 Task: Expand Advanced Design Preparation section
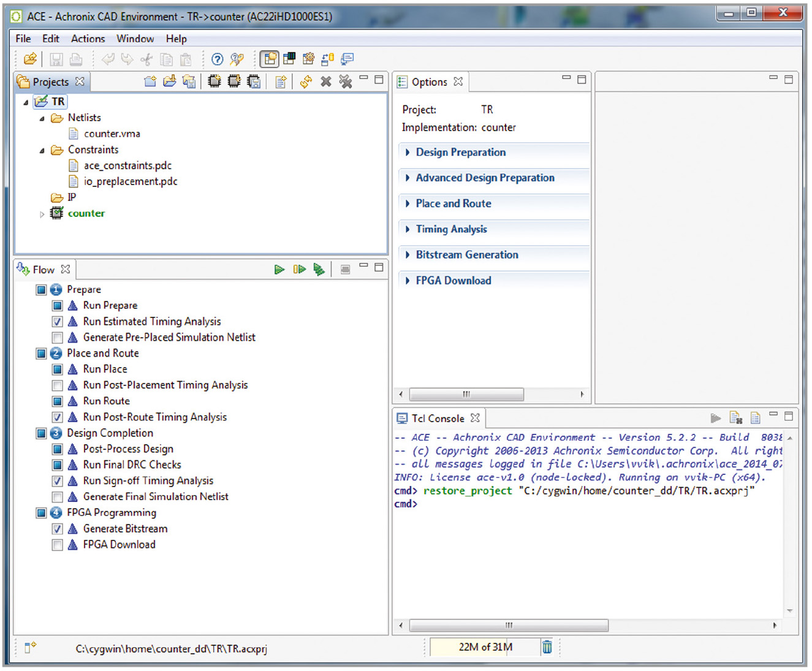click(408, 178)
